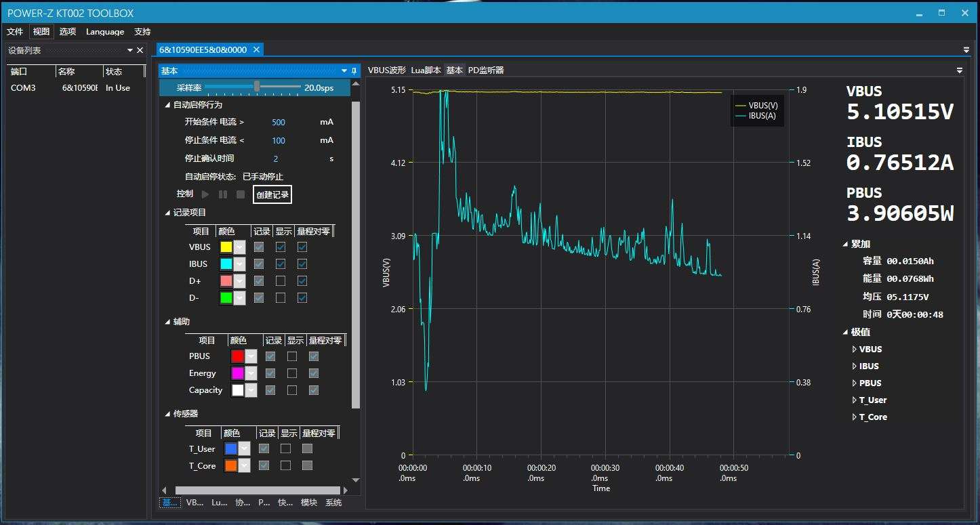Click the green D- color swatch
This screenshot has height=525, width=980.
click(226, 298)
